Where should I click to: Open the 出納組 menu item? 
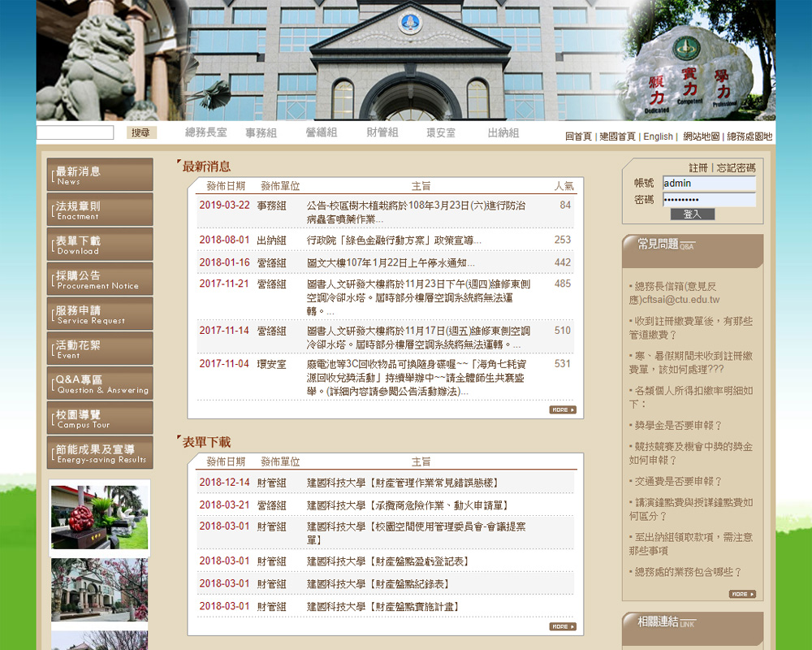point(503,132)
